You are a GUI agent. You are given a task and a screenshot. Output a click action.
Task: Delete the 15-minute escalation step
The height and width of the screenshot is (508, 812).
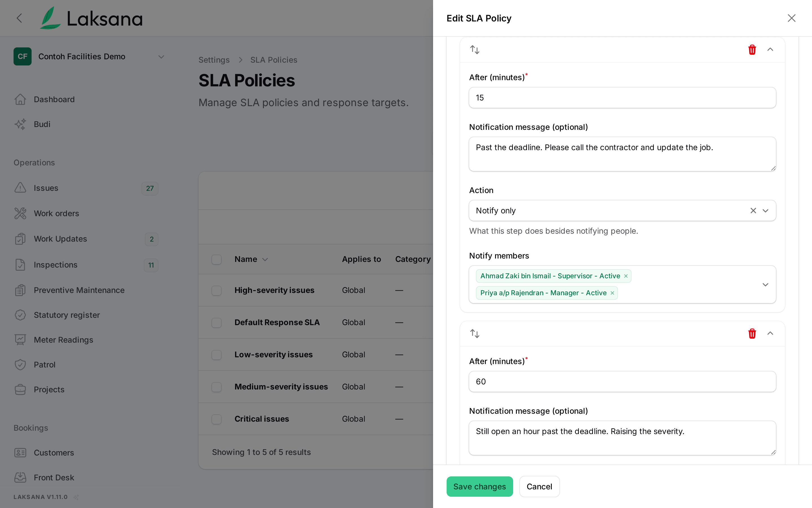point(752,50)
